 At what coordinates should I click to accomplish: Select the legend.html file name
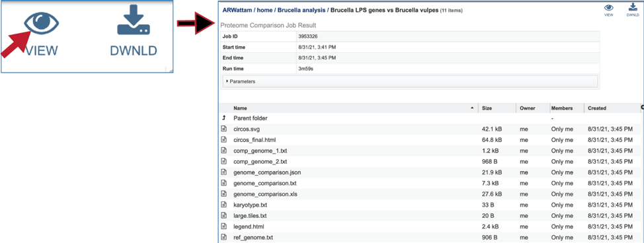tap(249, 226)
